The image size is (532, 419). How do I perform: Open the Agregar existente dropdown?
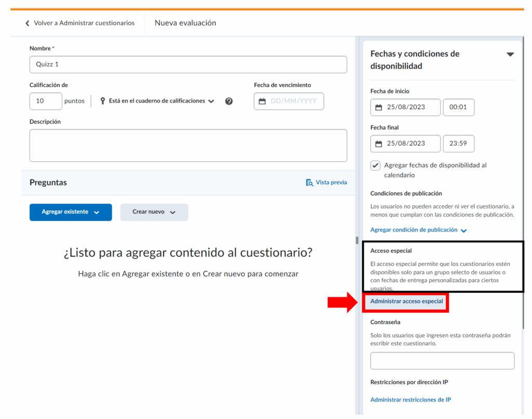coord(71,212)
